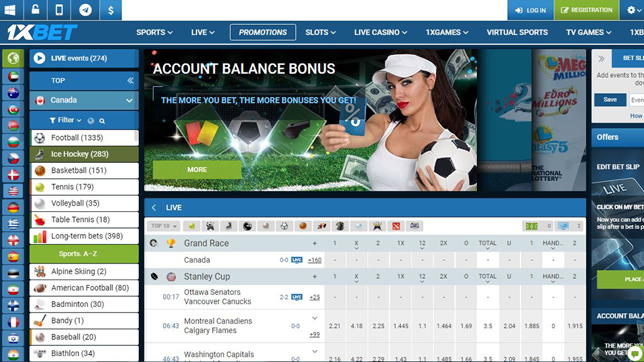Toggle the green pitch view filter
The width and height of the screenshot is (644, 362).
[x=537, y=226]
